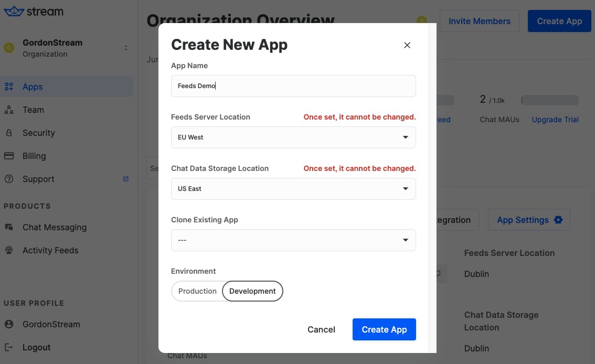Viewport: 595px width, 364px height.
Task: Click Cancel in the dialog
Action: [321, 329]
